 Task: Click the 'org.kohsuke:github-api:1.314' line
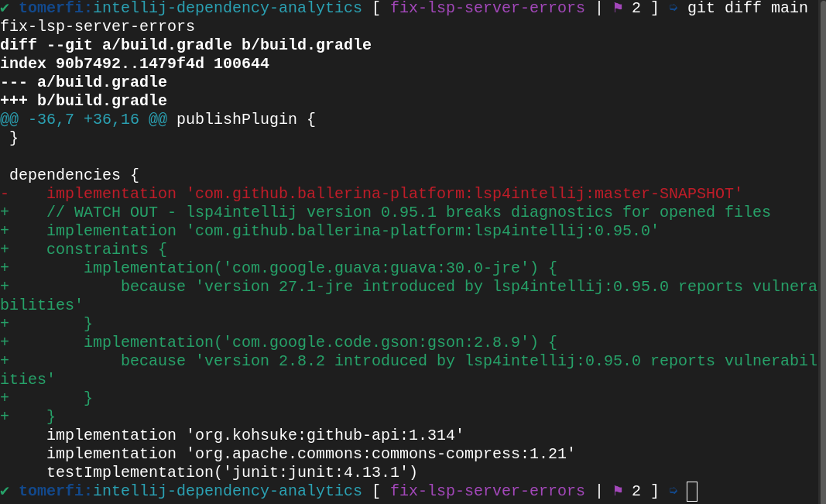tap(255, 434)
